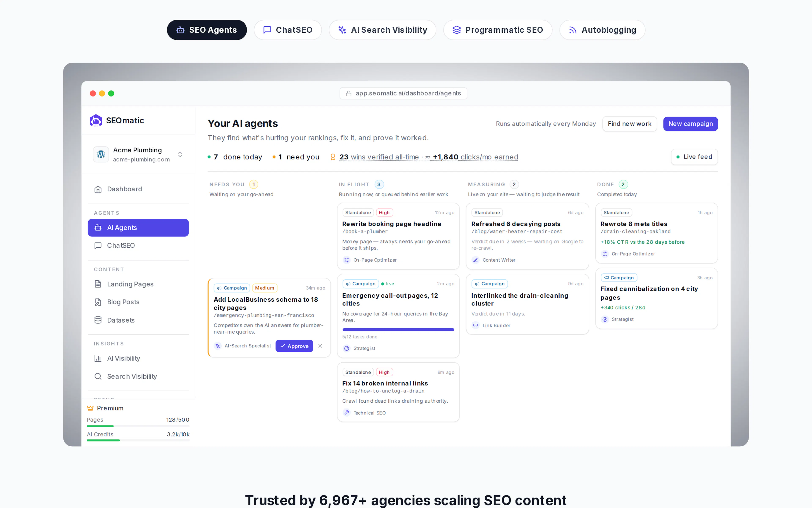812x508 pixels.
Task: Open the 23 wins verified all-time link
Action: click(x=428, y=157)
